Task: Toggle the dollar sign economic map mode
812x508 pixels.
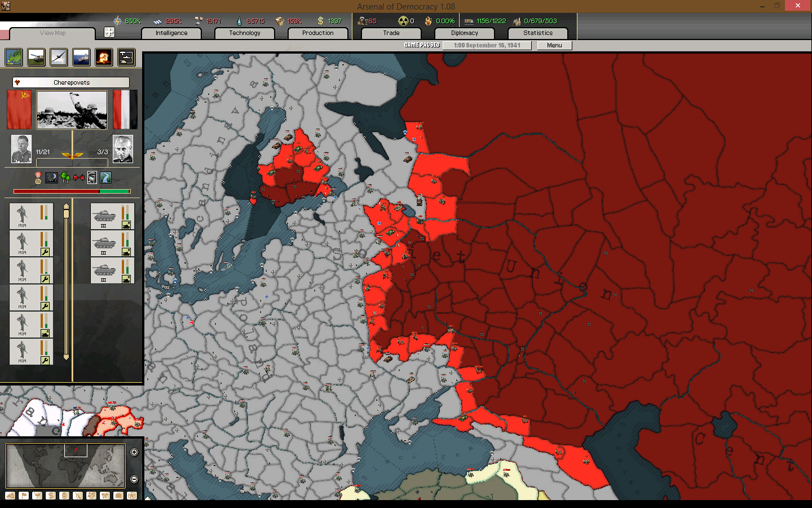Action: click(x=51, y=496)
